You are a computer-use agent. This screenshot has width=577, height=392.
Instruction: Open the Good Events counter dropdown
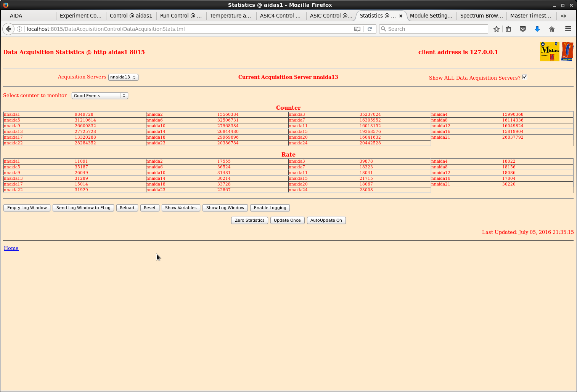point(100,96)
